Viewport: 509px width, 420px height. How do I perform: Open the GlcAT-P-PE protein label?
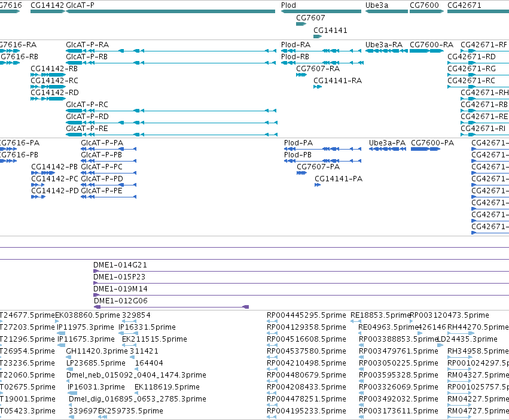coord(102,191)
